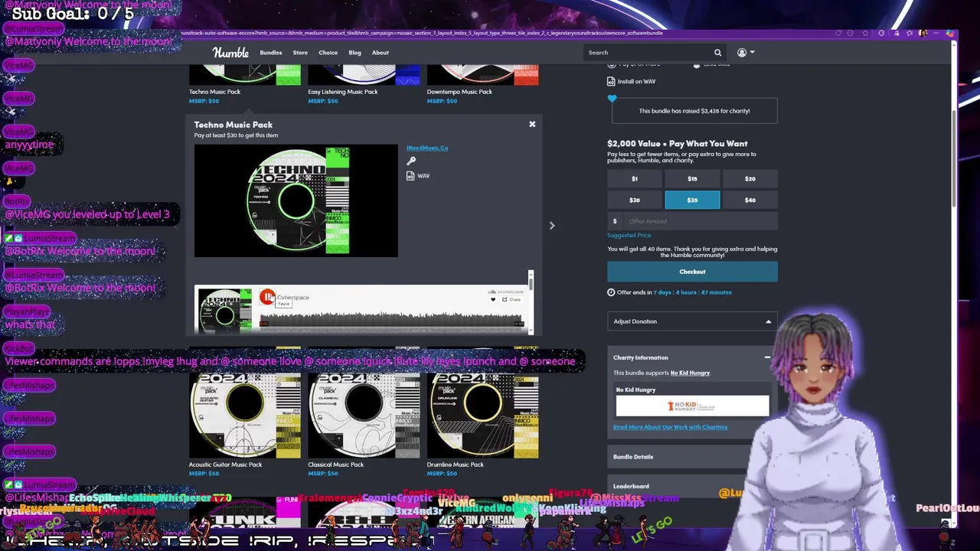Seek within the Cyberspace waveform
The height and width of the screenshot is (551, 980).
click(x=391, y=320)
